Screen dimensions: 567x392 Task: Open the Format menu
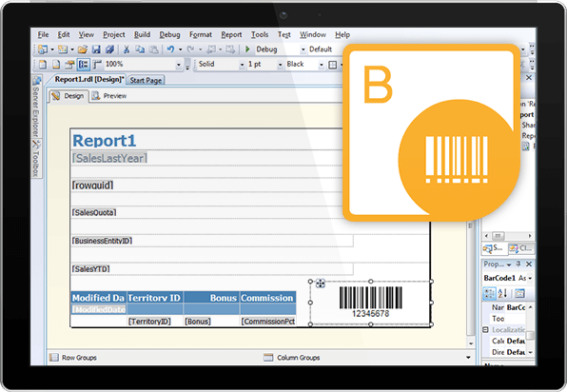coord(201,34)
